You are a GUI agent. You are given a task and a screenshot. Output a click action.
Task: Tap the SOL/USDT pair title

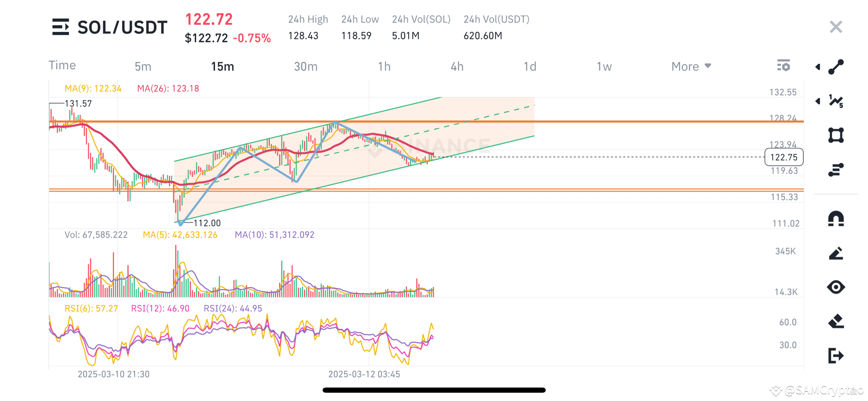coord(123,28)
